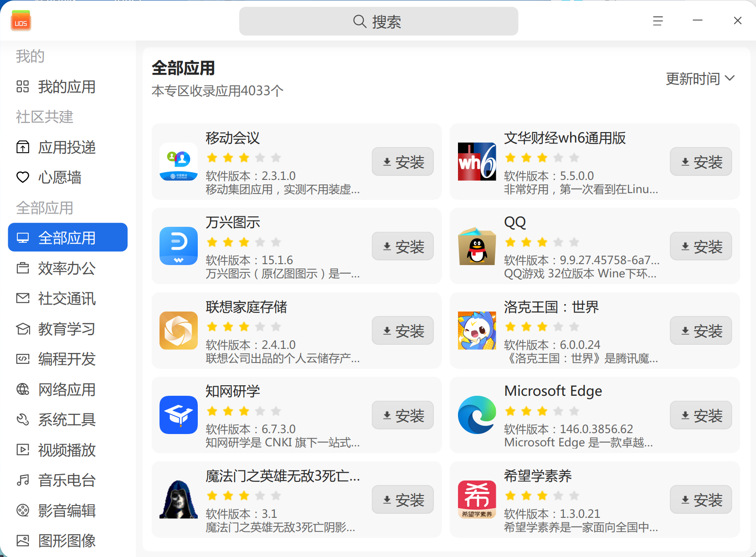Click the 安装 button for QQ
This screenshot has height=557, width=756.
click(x=700, y=246)
